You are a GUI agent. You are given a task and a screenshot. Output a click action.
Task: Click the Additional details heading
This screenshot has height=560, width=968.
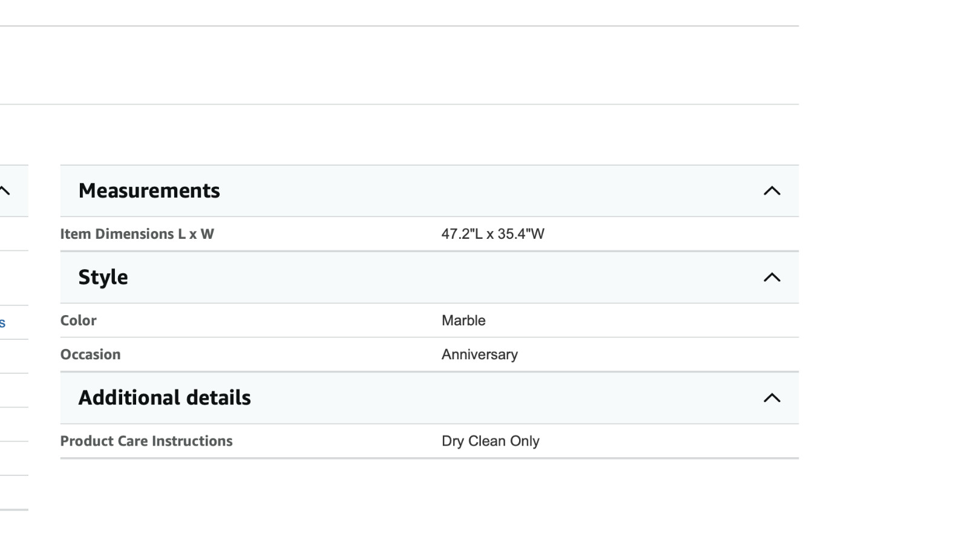click(x=165, y=398)
